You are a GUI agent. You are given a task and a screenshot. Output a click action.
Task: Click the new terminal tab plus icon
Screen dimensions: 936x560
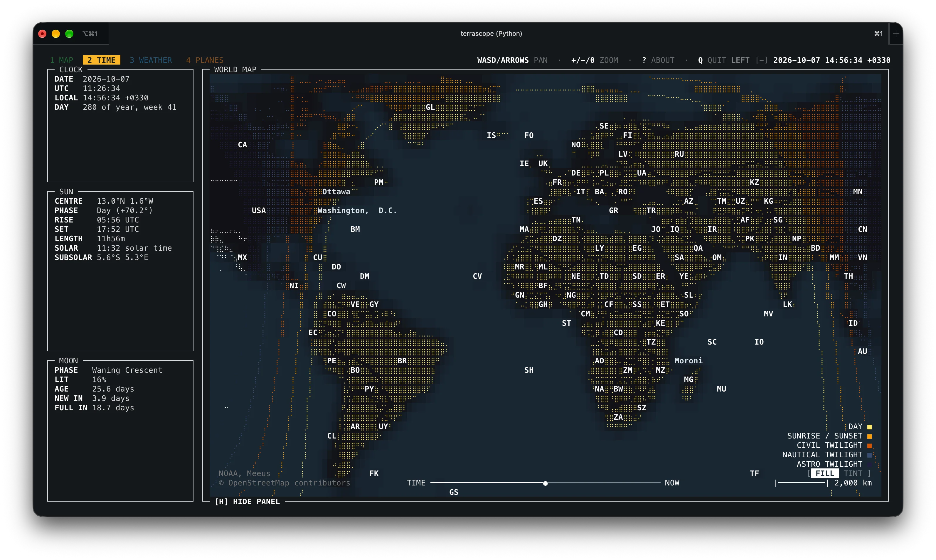tap(896, 33)
